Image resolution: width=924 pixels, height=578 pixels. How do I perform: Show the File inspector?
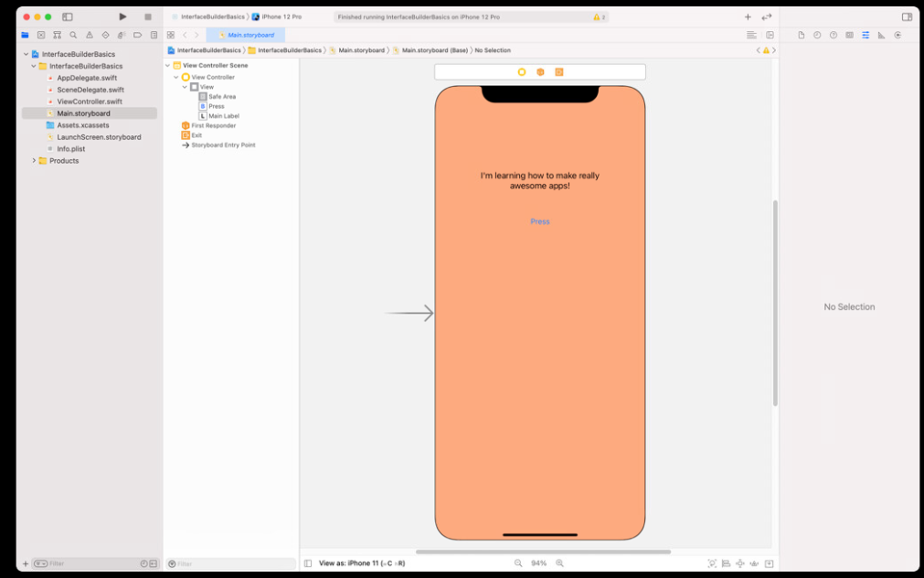pos(802,36)
